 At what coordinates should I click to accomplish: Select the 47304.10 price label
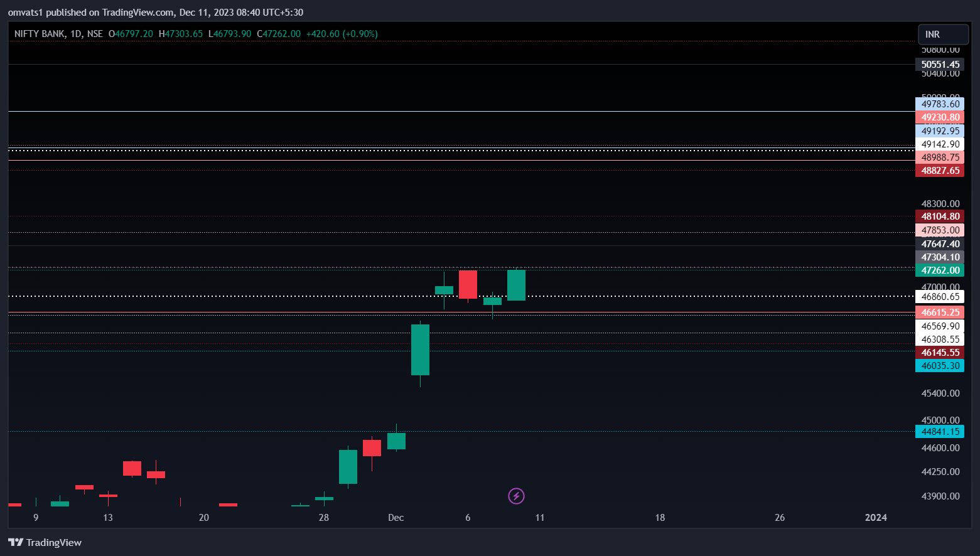[940, 257]
